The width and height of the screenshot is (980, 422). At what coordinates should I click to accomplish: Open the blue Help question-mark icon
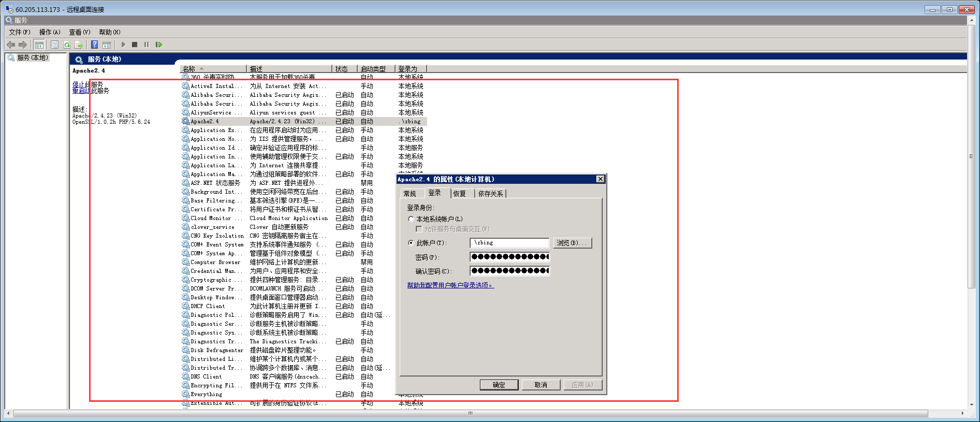click(95, 45)
